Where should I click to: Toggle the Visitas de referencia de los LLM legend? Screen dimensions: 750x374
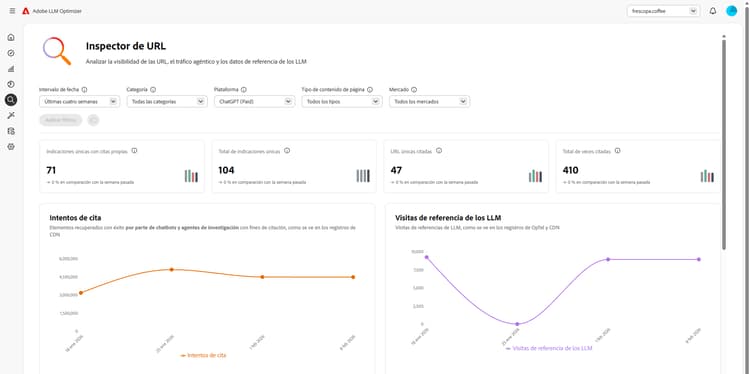[x=549, y=349]
